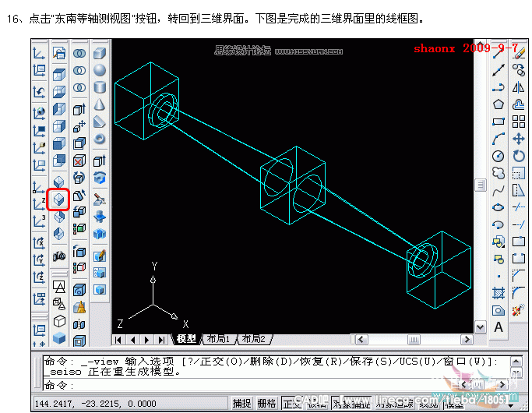Select the Polygon draw tool
The image size is (532, 413).
(498, 104)
